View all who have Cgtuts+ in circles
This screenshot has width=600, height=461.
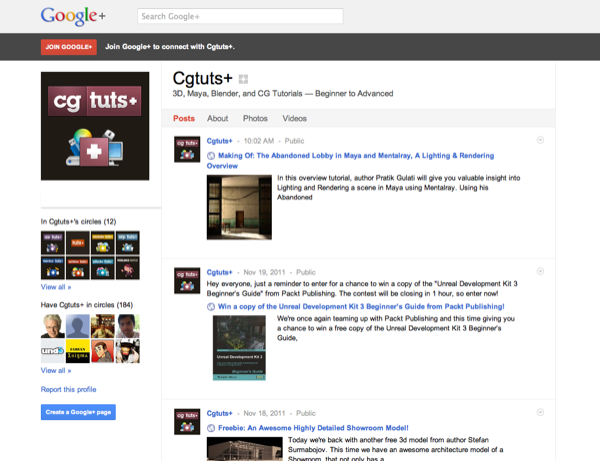click(56, 370)
